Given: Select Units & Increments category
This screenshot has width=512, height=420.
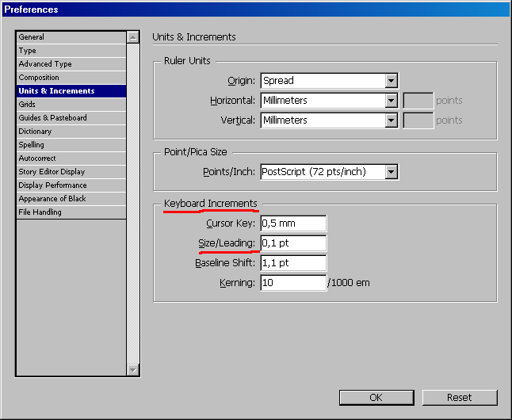Looking at the screenshot, I should coord(71,91).
